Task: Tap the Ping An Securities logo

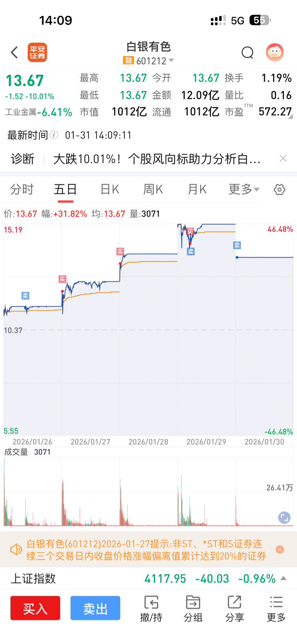Action: [38, 52]
